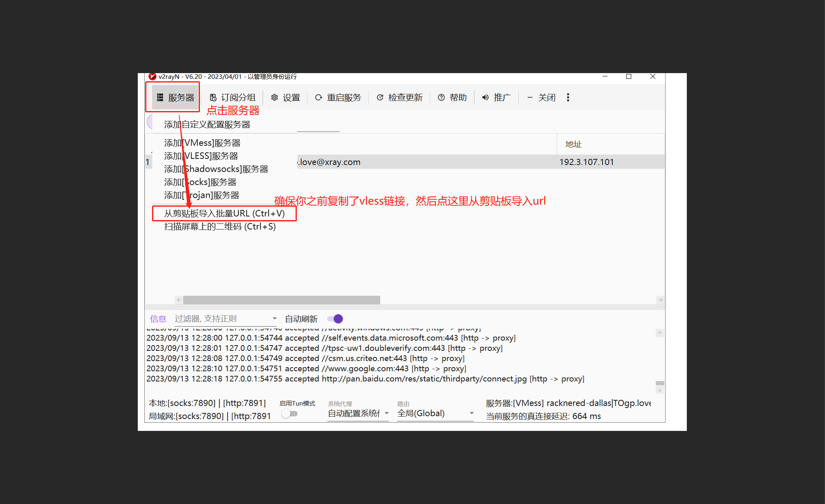Click log line for www.google.com:443
Image resolution: width=825 pixels, height=504 pixels.
pyautogui.click(x=306, y=369)
